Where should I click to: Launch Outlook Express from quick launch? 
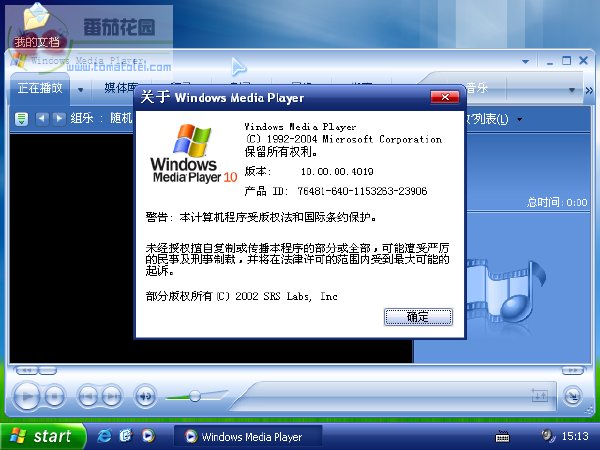(x=126, y=436)
